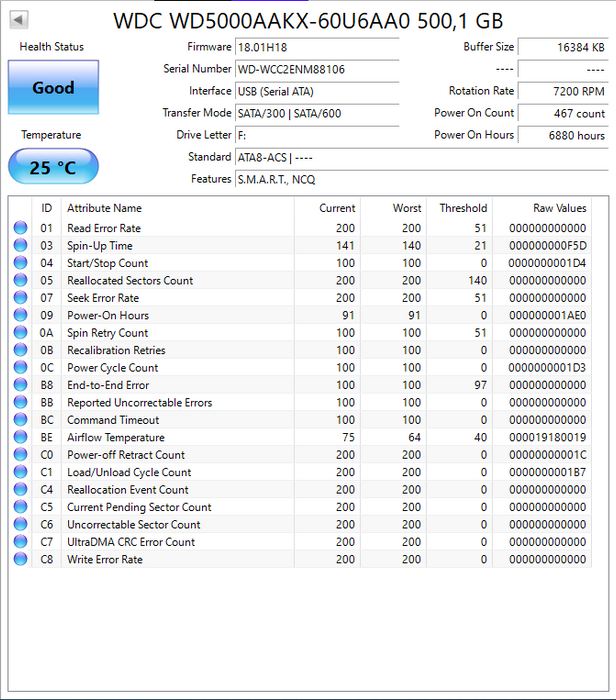Click the Raw Values column header
The height and width of the screenshot is (700, 616).
(559, 208)
